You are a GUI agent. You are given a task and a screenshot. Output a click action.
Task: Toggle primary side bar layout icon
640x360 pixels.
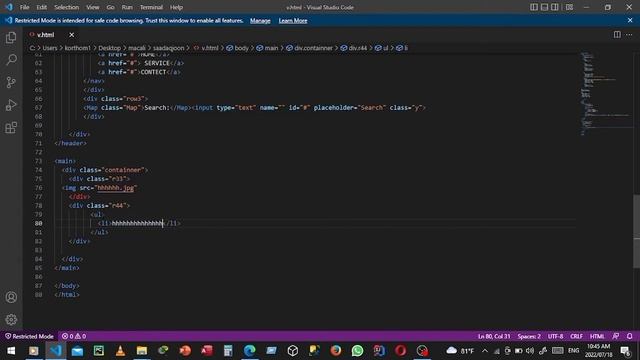click(533, 7)
